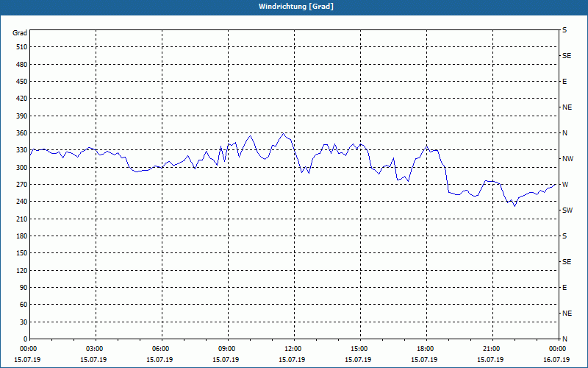Pick the 15.07.19 date beneath 18:00
Image resolution: width=588 pixels, height=368 pixels.
click(424, 360)
